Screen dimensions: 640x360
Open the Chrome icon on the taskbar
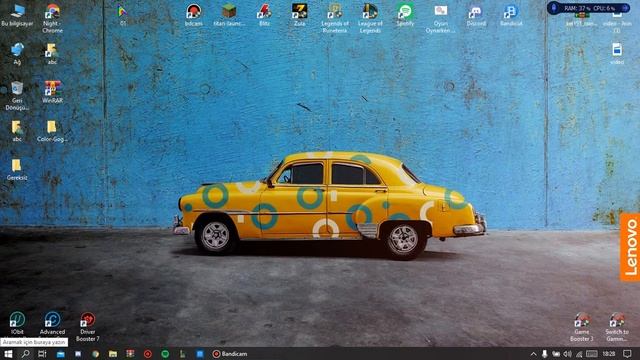coord(95,354)
